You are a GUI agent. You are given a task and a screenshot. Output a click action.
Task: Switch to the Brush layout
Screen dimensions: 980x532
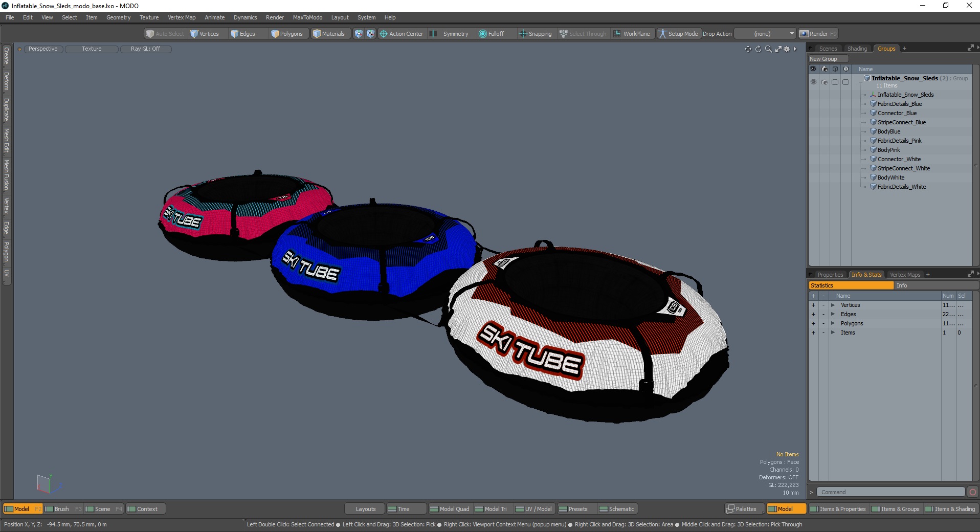(62, 509)
